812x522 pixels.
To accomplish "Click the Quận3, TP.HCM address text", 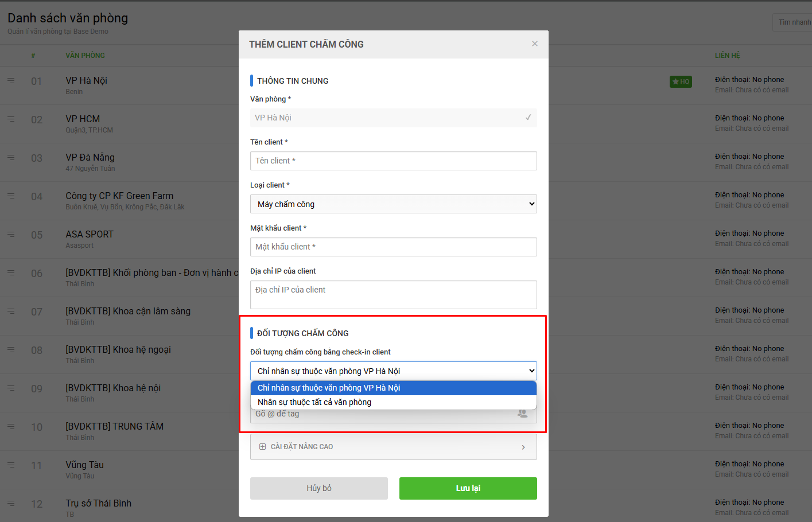I will pyautogui.click(x=89, y=130).
